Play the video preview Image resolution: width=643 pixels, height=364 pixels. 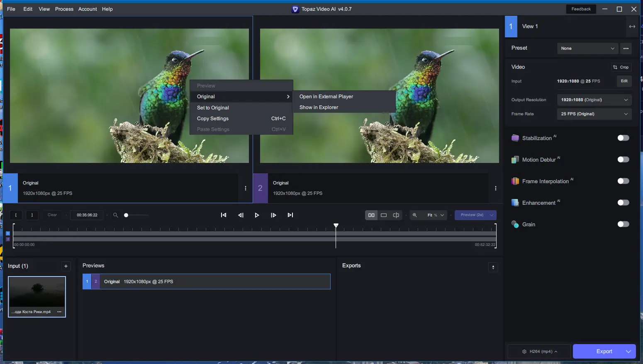[x=257, y=215]
